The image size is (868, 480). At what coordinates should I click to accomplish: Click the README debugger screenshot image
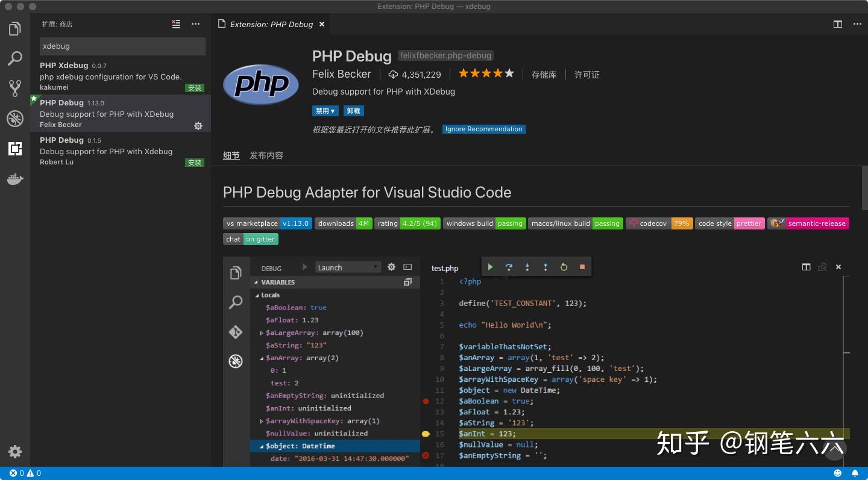coord(536,361)
